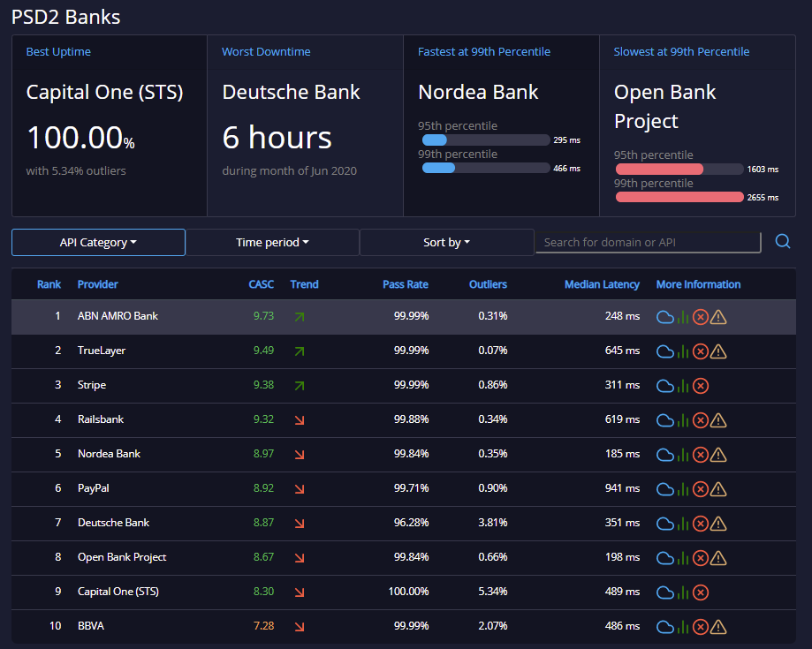Screen dimensions: 812x649
Task: Open cloud icon in Open Bank Project row
Action: (665, 558)
